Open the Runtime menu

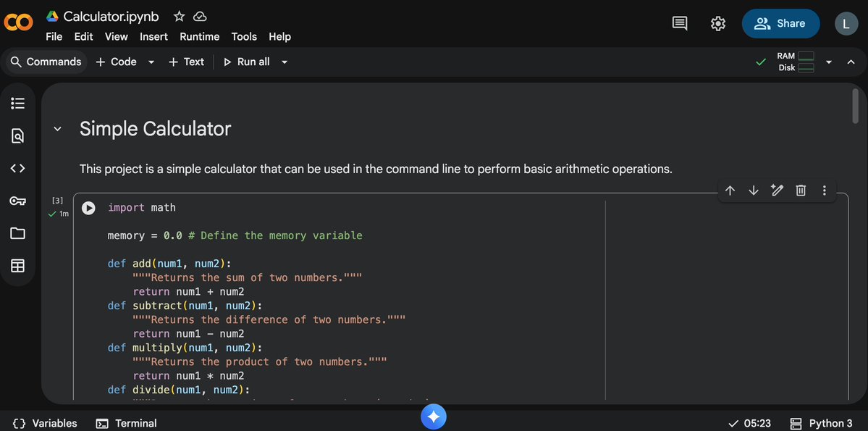tap(199, 36)
